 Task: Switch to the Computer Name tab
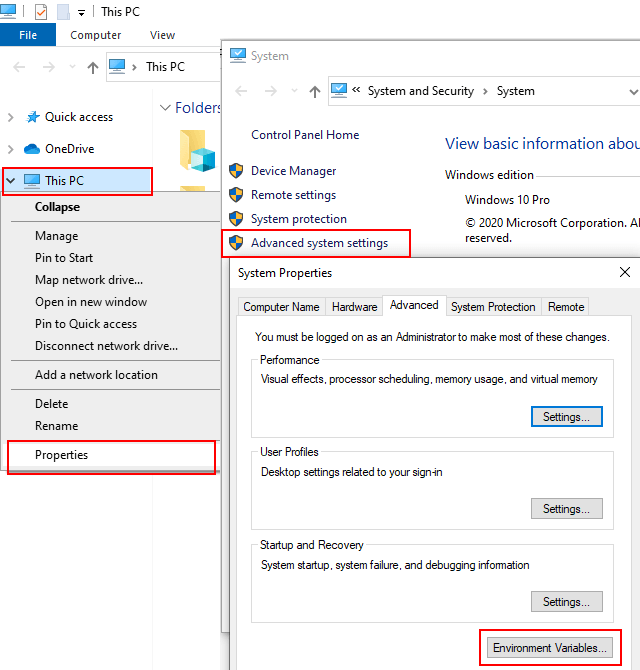[281, 307]
